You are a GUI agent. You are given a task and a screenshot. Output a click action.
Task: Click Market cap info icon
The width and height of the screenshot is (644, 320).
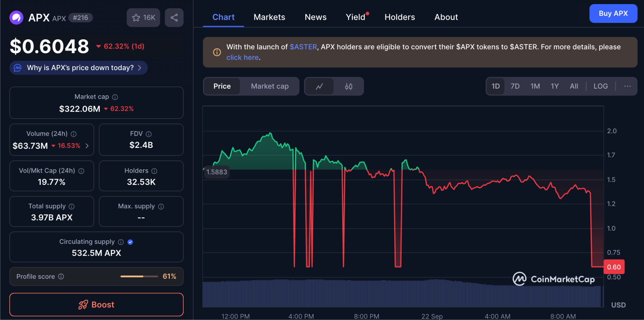[115, 97]
